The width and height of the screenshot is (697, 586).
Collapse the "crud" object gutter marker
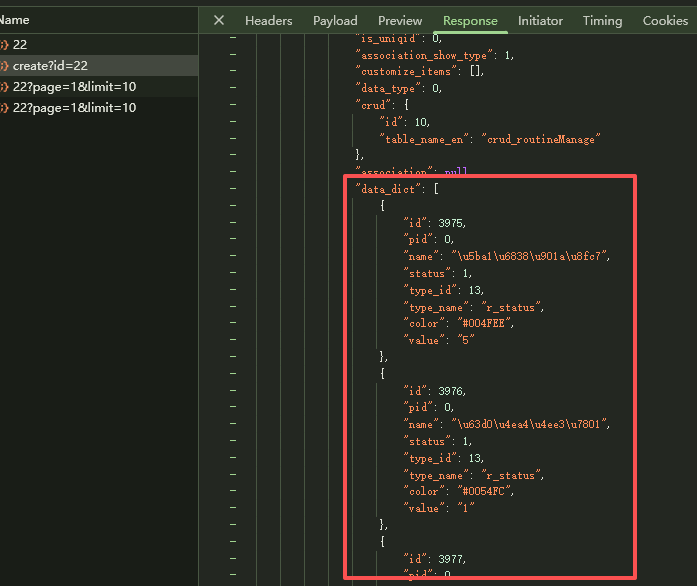click(x=232, y=105)
